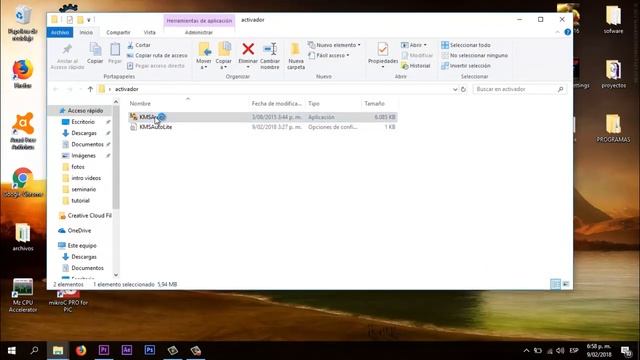640x360 pixels.
Task: Open the PROGRAMAS desktop folder
Action: click(613, 128)
